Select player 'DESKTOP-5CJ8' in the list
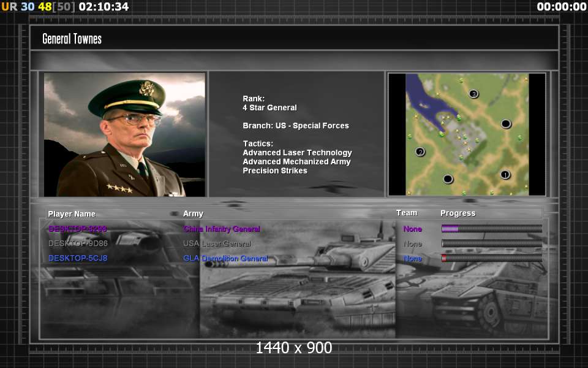This screenshot has width=588, height=368. 78,258
